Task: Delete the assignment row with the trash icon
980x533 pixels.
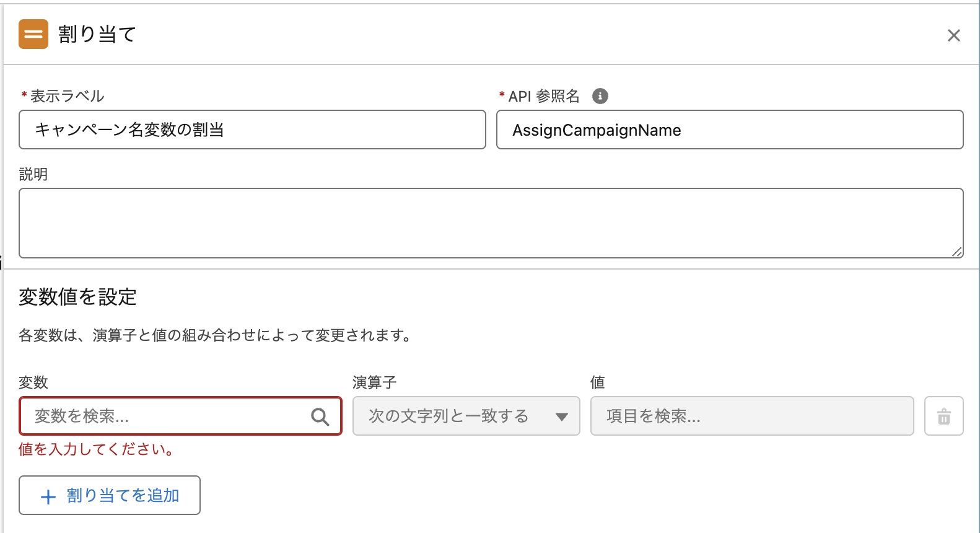Action: [x=943, y=416]
